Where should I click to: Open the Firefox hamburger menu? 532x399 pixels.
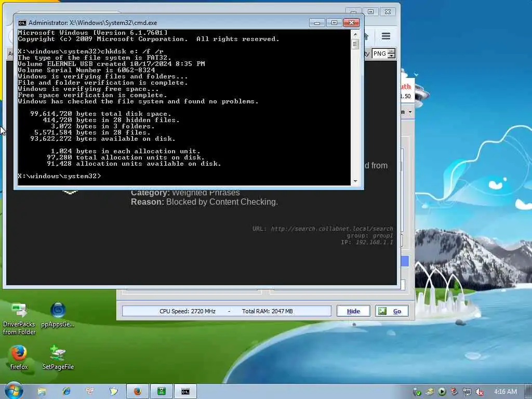(x=386, y=36)
